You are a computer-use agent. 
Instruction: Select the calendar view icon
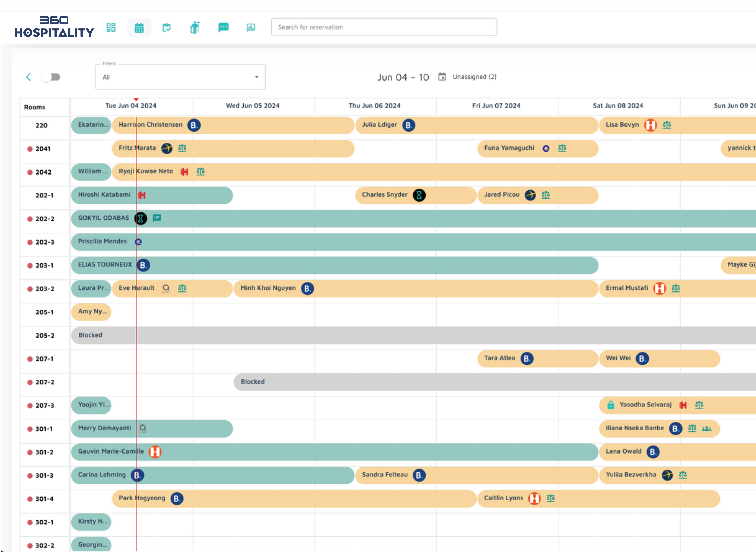point(139,28)
